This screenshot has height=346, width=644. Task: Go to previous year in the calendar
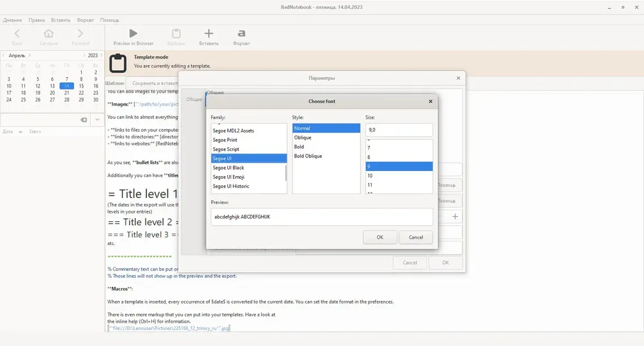click(84, 55)
